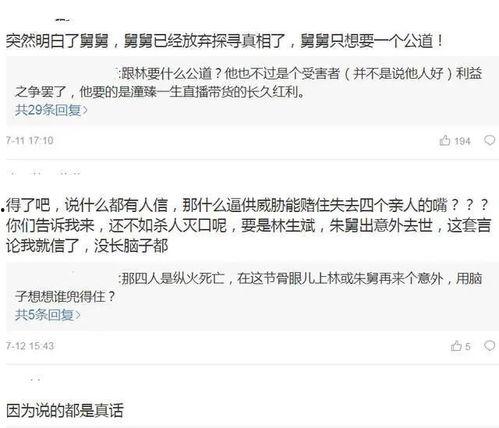Expand the 共5条回复 thread
499x428 pixels.
[x=48, y=315]
